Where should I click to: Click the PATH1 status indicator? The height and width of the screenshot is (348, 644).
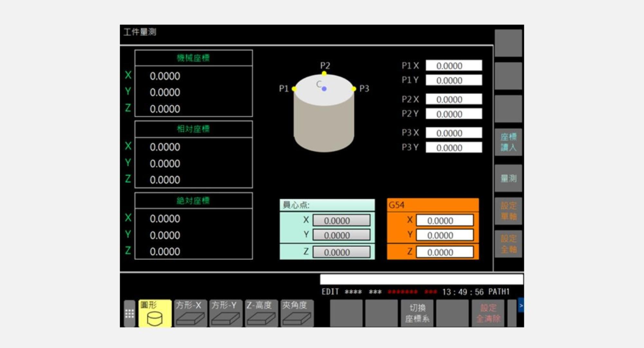click(x=499, y=292)
